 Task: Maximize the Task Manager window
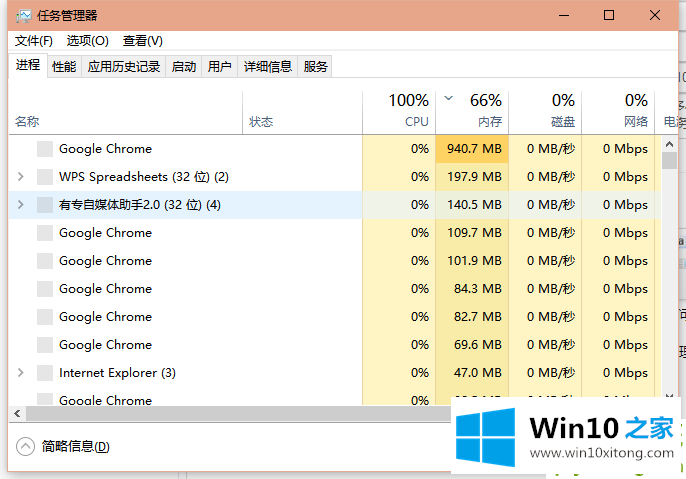[x=609, y=16]
